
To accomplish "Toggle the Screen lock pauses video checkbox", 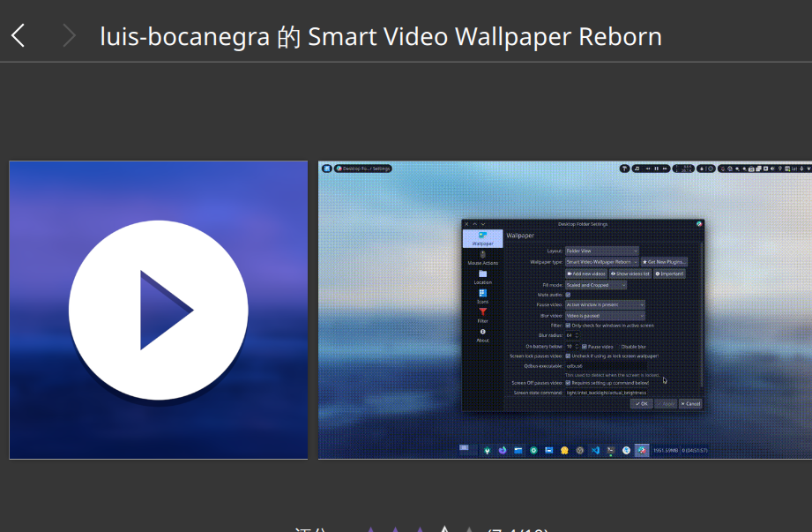I will 568,356.
